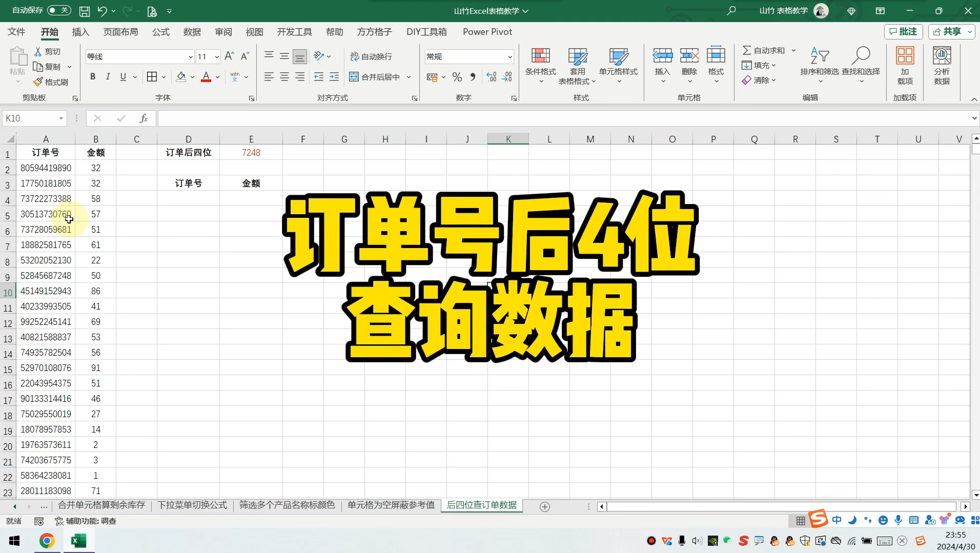Enable 自动换行 text wrapping
The height and width of the screenshot is (553, 980).
click(x=371, y=56)
